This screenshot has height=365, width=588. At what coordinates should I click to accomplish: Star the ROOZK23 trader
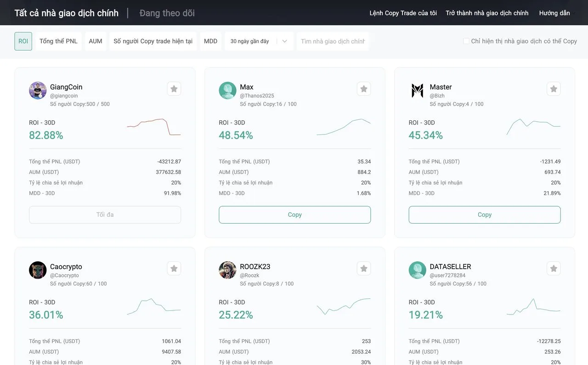click(364, 269)
